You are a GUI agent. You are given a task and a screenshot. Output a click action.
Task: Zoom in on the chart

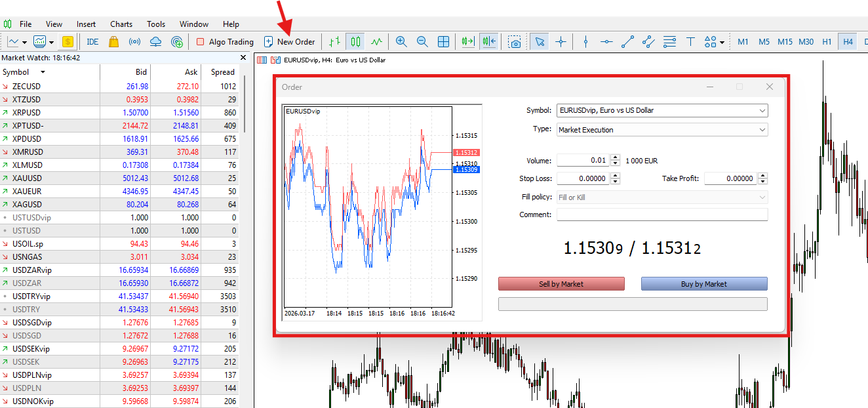[x=401, y=41]
